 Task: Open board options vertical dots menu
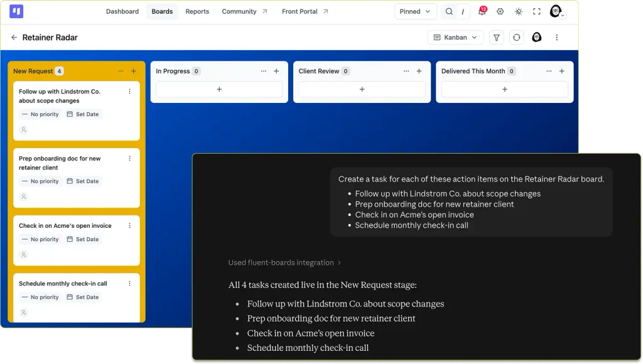pyautogui.click(x=556, y=37)
